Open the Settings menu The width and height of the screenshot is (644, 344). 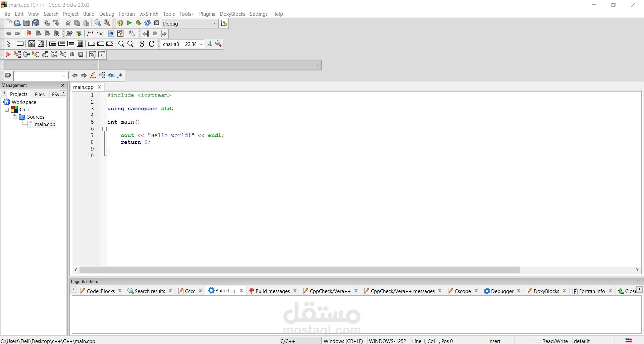(x=259, y=14)
